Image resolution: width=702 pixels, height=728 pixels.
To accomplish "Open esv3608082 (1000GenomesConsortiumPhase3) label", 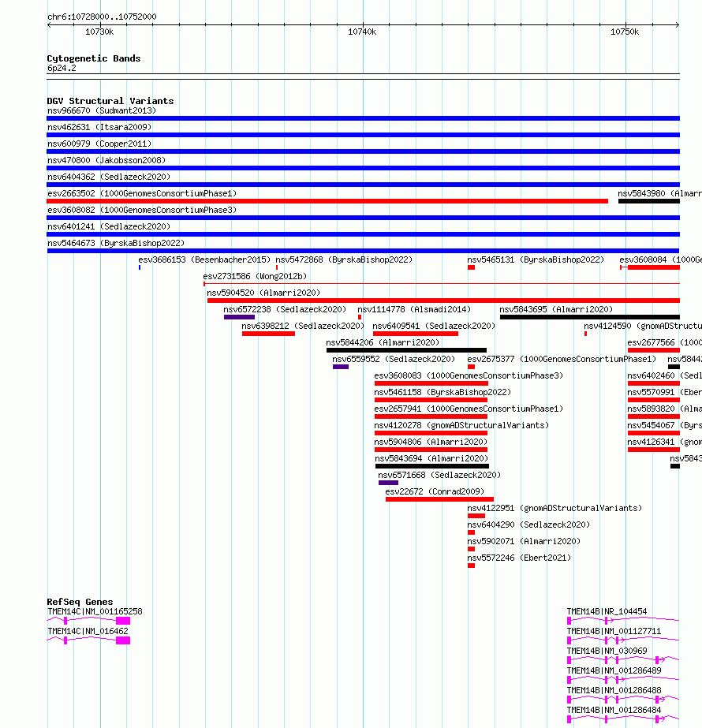I will click(x=142, y=210).
